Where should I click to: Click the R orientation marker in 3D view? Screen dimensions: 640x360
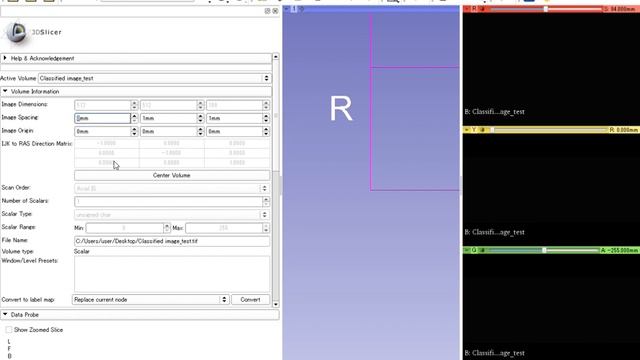click(x=341, y=109)
